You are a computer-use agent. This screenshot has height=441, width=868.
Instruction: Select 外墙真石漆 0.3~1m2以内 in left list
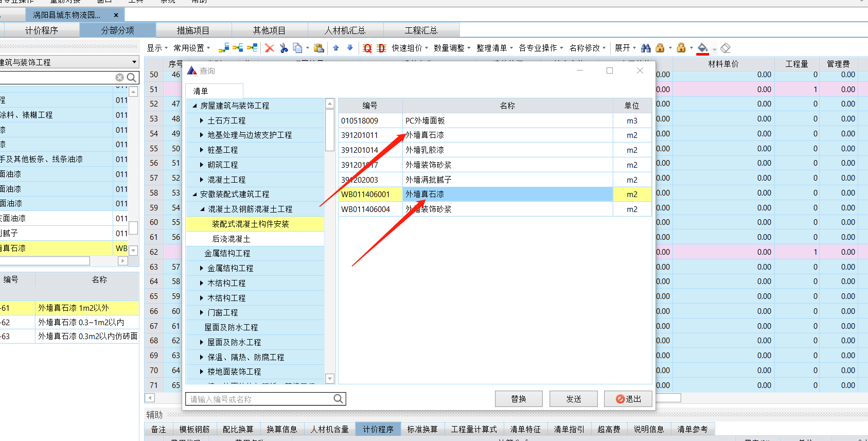pos(81,322)
